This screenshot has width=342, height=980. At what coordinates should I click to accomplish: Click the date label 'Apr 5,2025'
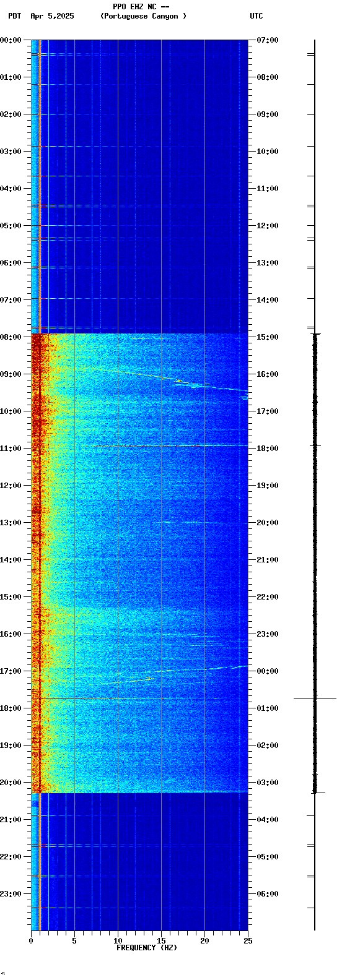point(52,16)
